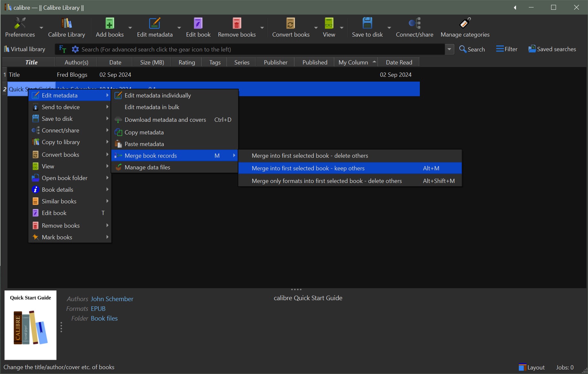Expand the View toolbar dropdown arrow
The width and height of the screenshot is (588, 374).
pyautogui.click(x=342, y=28)
